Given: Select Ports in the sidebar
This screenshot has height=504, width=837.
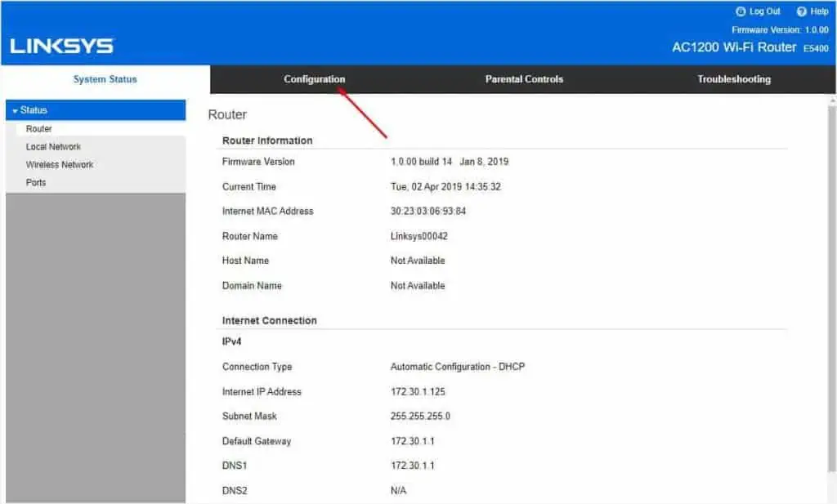Looking at the screenshot, I should 35,182.
